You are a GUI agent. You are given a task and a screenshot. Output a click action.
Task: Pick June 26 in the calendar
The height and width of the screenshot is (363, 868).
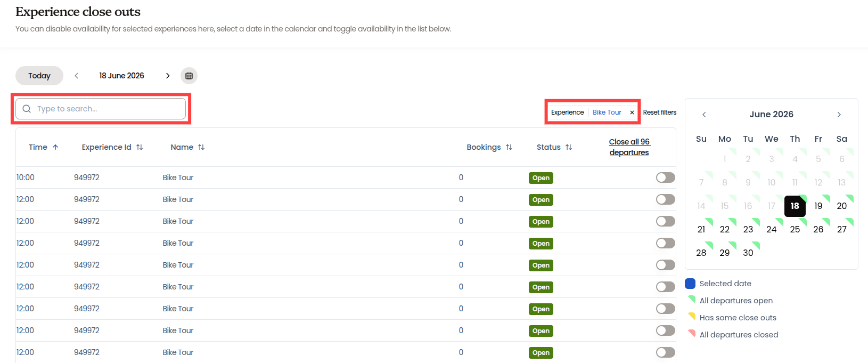[818, 229]
